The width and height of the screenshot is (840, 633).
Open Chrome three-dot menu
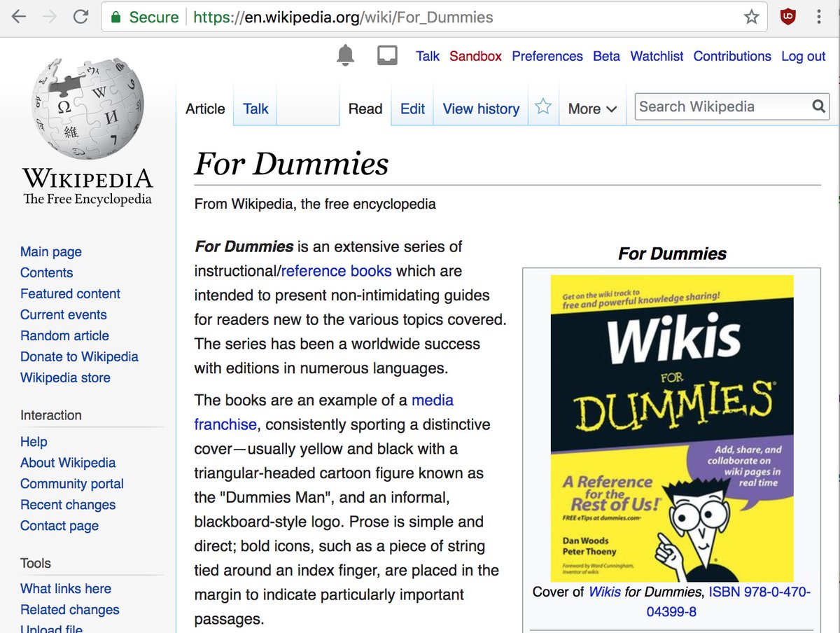point(818,17)
